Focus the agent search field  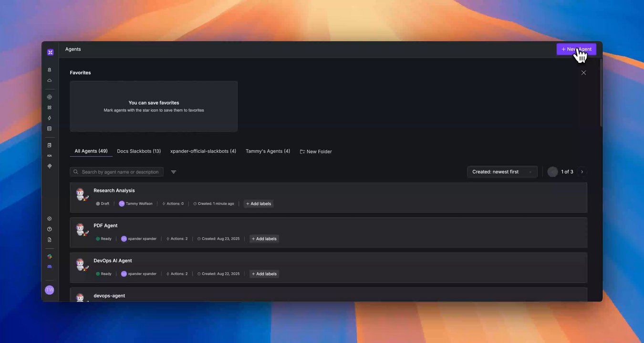tap(117, 172)
